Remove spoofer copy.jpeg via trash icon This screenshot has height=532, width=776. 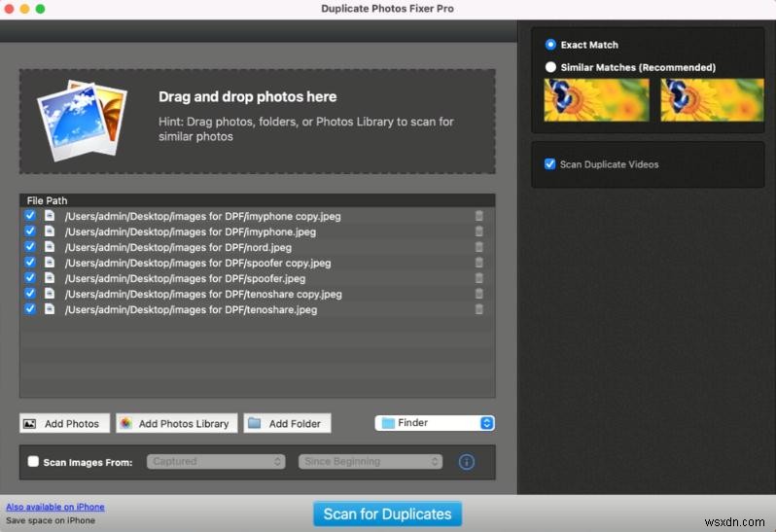point(478,263)
